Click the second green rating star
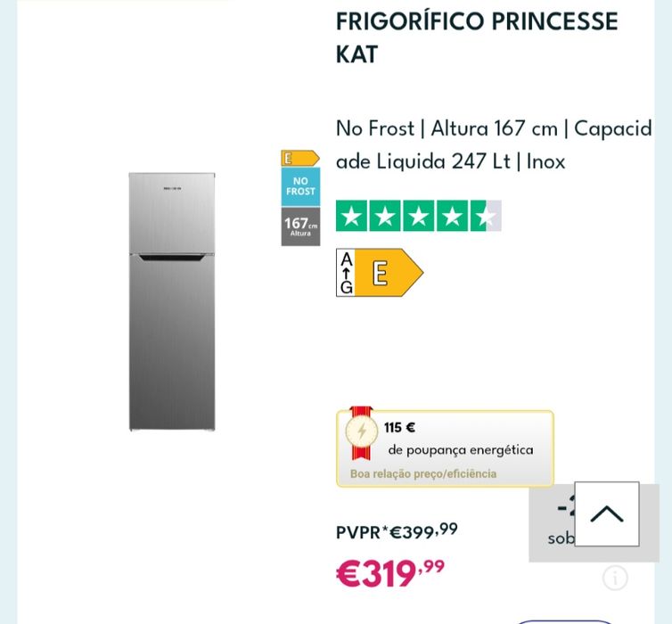The image size is (672, 624). coord(385,216)
